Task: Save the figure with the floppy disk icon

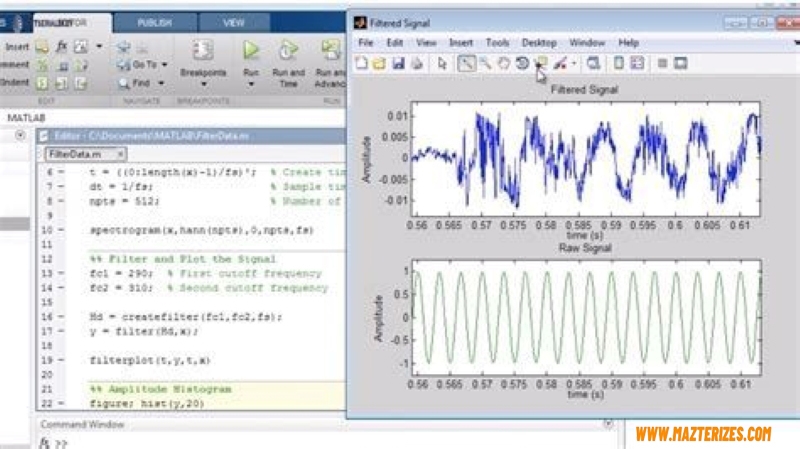Action: pyautogui.click(x=398, y=64)
